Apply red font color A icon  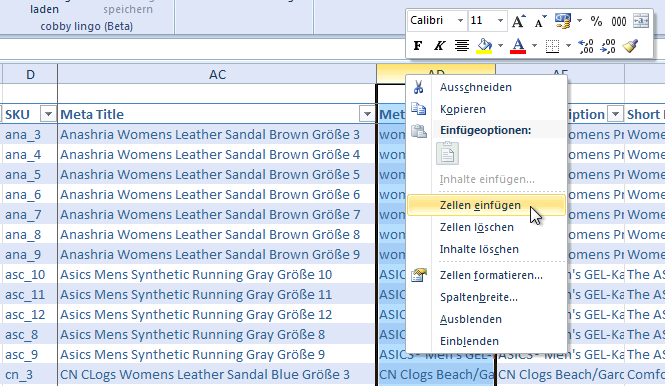click(518, 45)
